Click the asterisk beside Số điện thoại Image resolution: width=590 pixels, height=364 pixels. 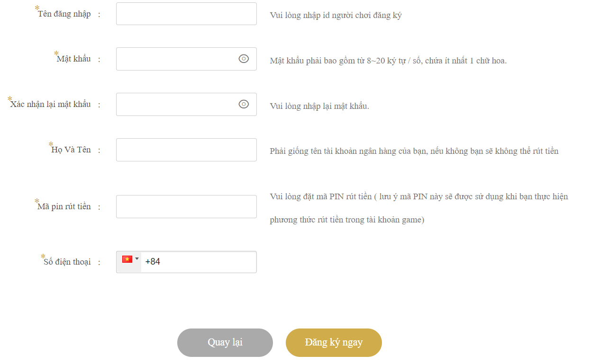click(43, 257)
